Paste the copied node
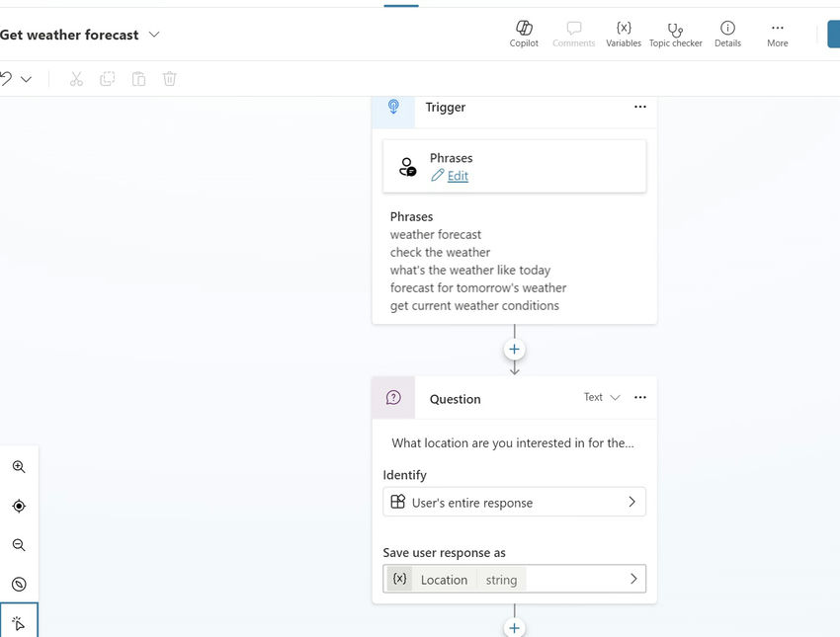This screenshot has width=840, height=637. [138, 79]
